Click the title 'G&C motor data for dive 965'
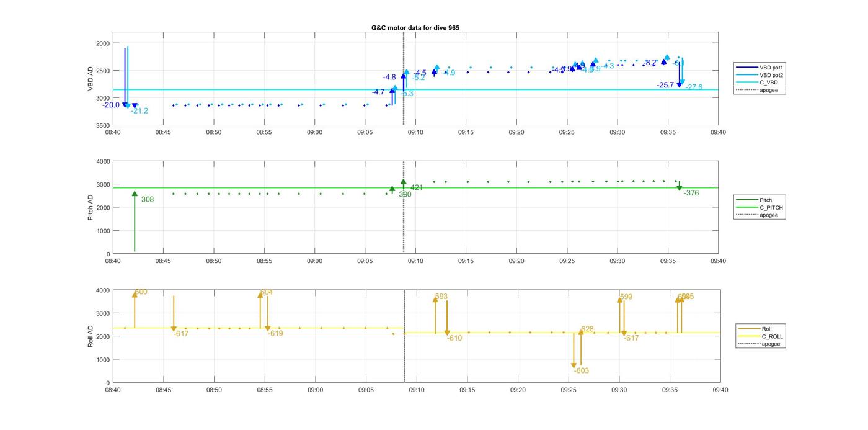The width and height of the screenshot is (868, 430). [x=415, y=28]
